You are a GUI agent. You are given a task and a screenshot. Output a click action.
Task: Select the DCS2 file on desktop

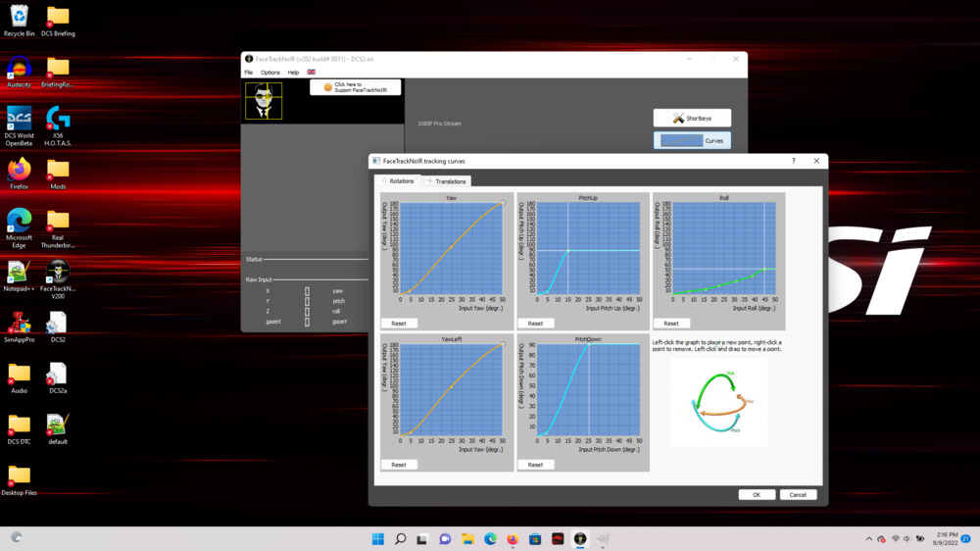58,327
